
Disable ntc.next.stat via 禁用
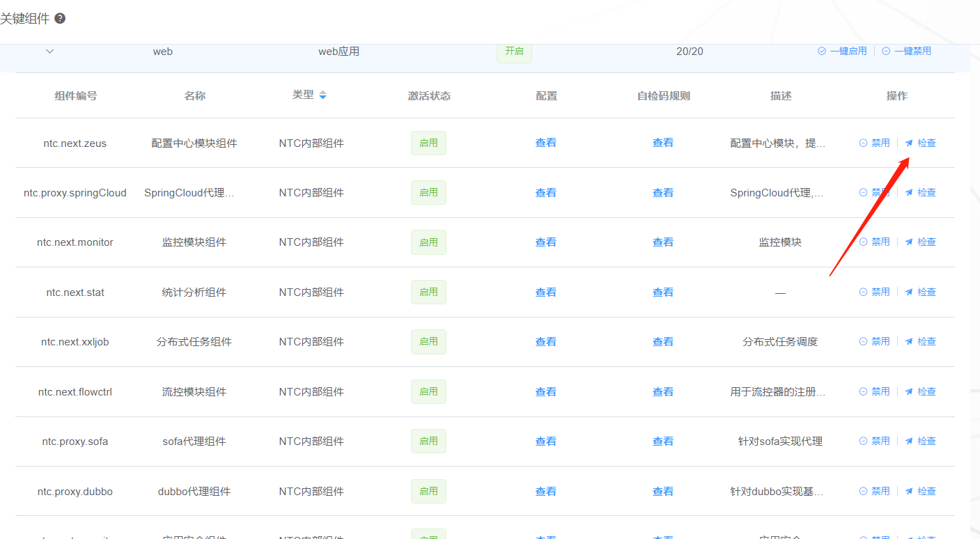coord(874,292)
